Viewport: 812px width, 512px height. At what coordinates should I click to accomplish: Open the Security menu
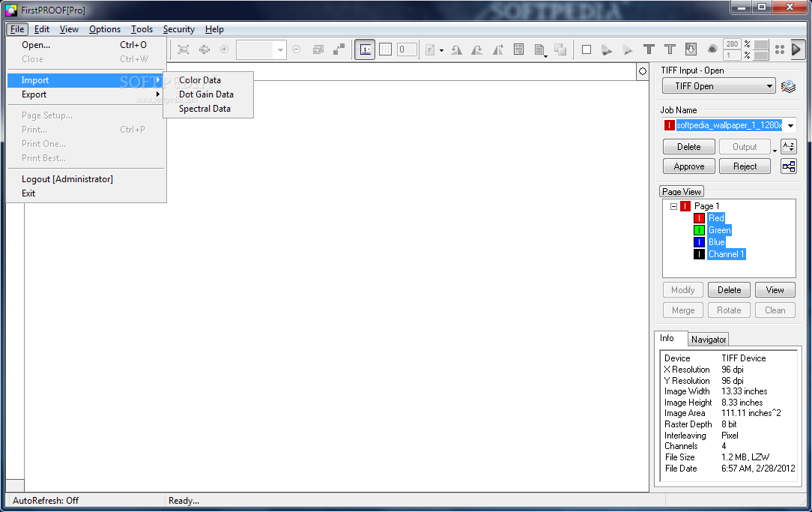tap(179, 29)
